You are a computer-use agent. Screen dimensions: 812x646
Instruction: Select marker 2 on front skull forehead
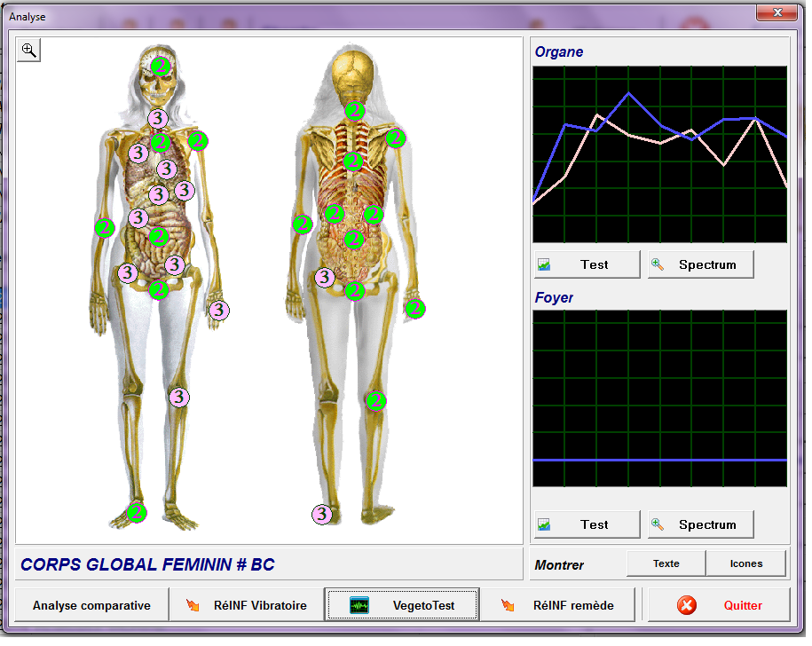point(161,67)
